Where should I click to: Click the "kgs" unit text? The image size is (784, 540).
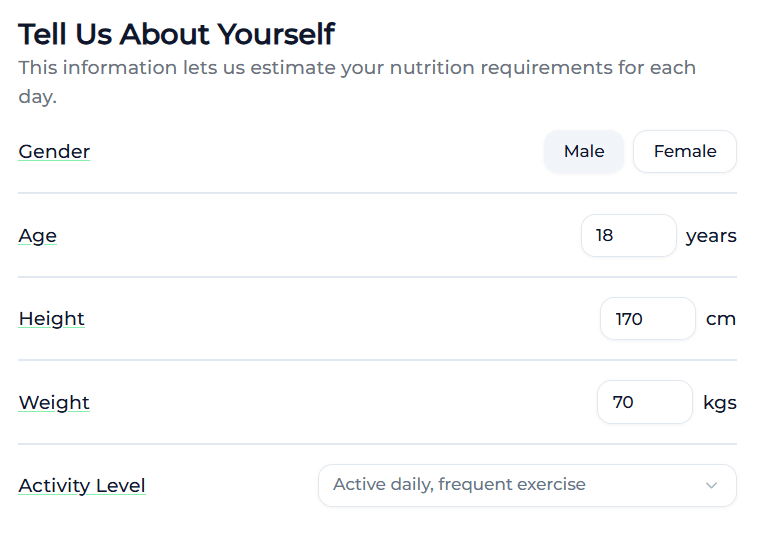coord(720,402)
